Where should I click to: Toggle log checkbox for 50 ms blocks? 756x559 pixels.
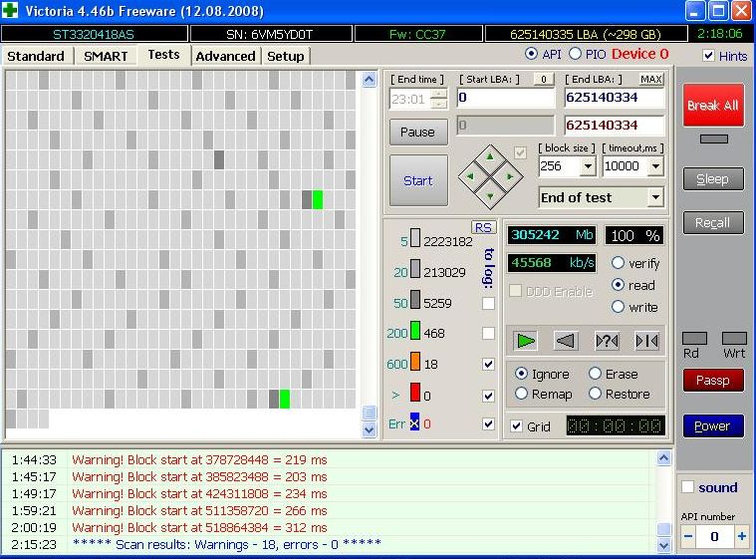[488, 303]
